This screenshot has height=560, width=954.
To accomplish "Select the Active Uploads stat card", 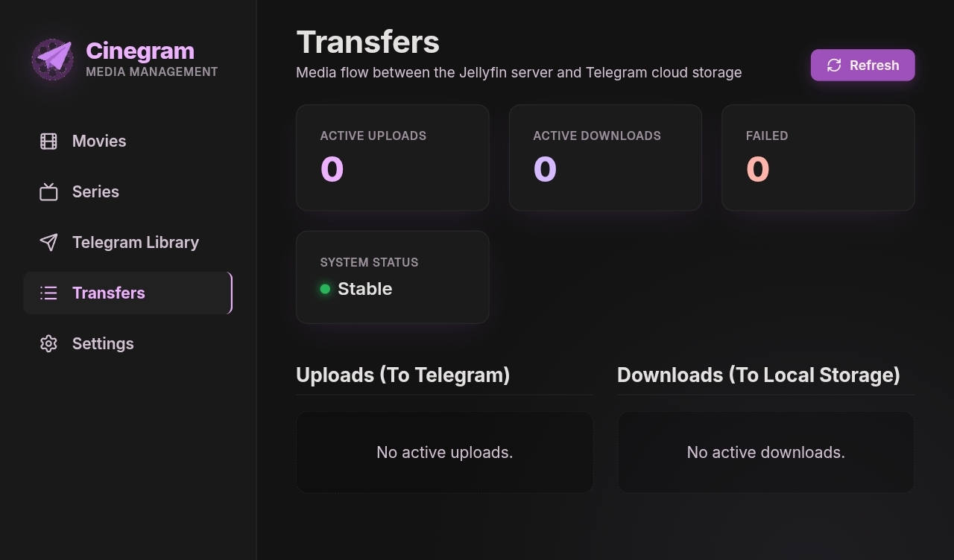I will pos(393,158).
